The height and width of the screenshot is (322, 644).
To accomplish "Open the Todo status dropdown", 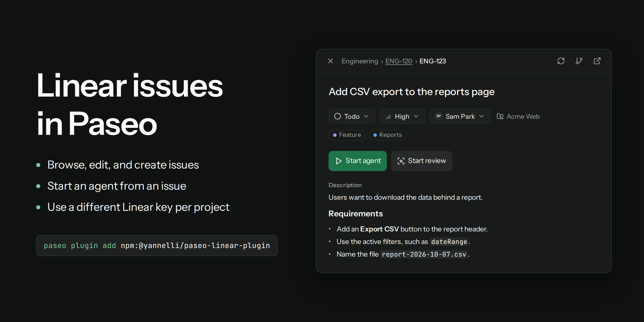I will pos(352,116).
